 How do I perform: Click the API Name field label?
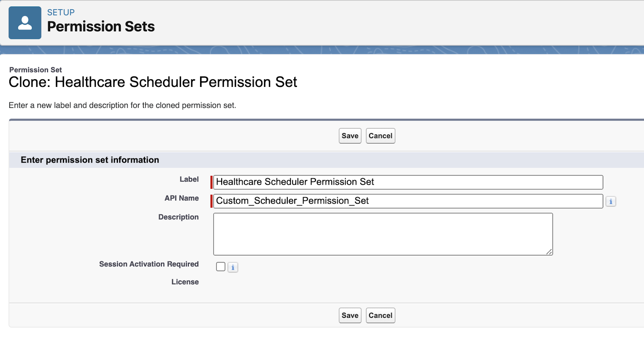click(x=182, y=198)
